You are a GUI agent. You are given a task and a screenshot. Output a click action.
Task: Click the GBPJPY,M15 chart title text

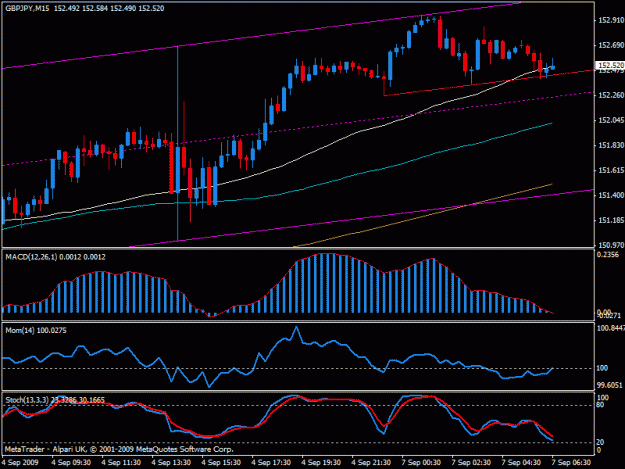27,8
